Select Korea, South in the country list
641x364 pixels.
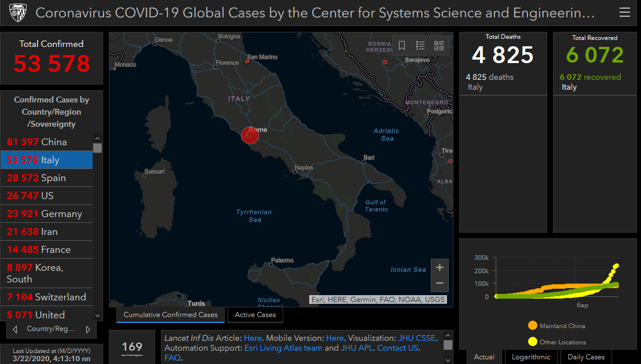tap(46, 273)
